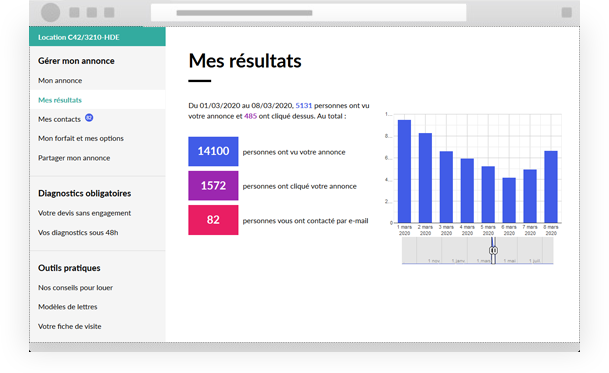This screenshot has height=373, width=609.
Task: Open Mon forfait et mes options
Action: (x=81, y=138)
